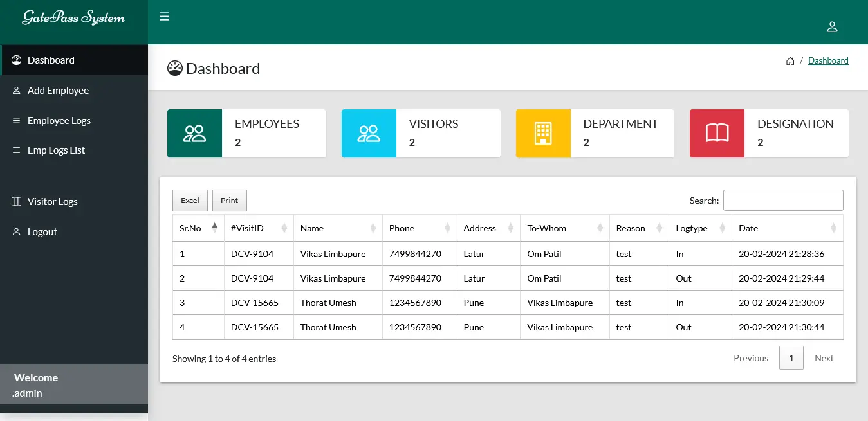Click the user account icon top right

[832, 26]
